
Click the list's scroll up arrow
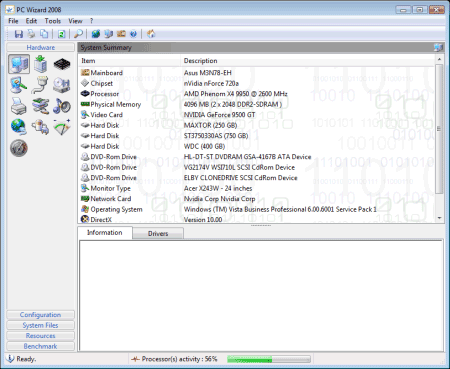pos(439,59)
